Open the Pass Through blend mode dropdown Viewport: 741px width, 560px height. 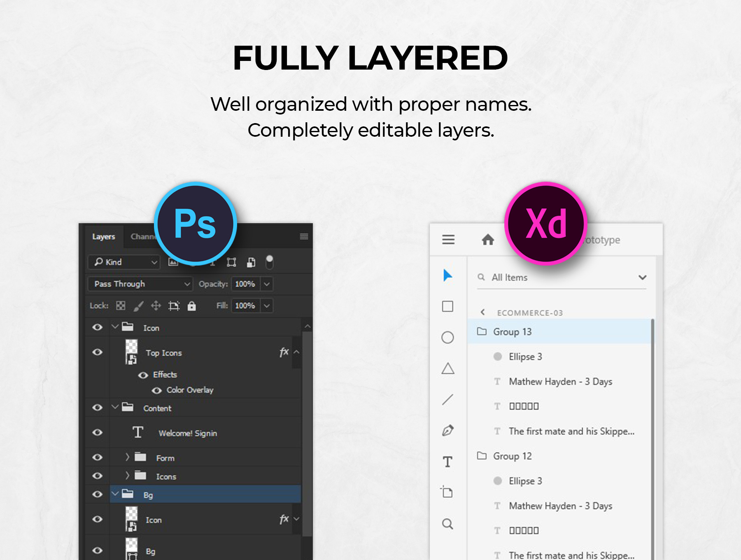coord(140,284)
